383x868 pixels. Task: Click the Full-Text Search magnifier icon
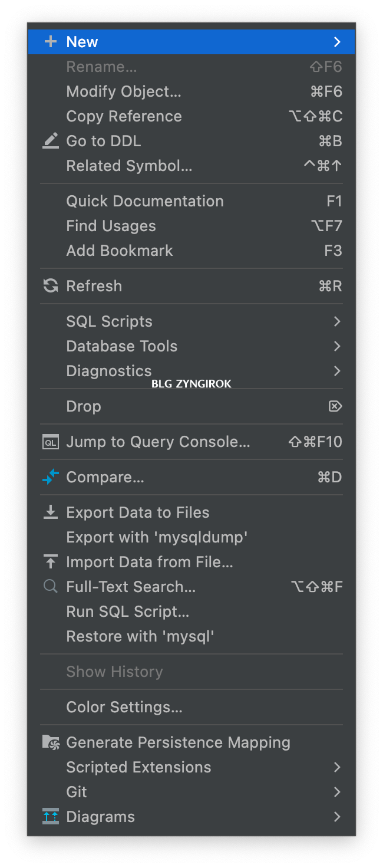point(51,587)
